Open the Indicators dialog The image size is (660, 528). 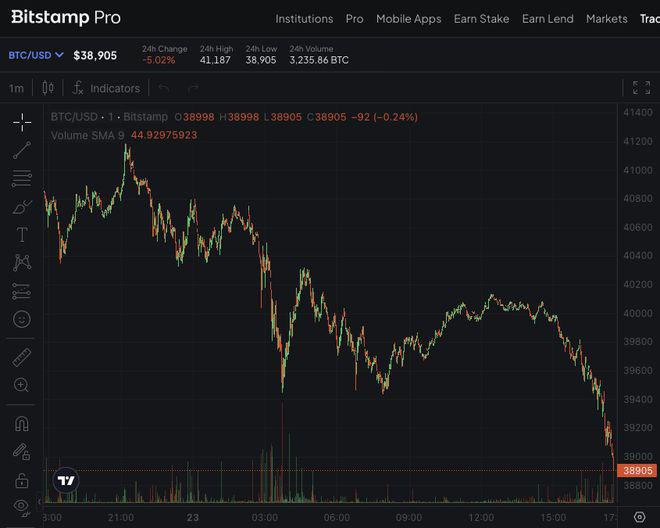tap(106, 88)
